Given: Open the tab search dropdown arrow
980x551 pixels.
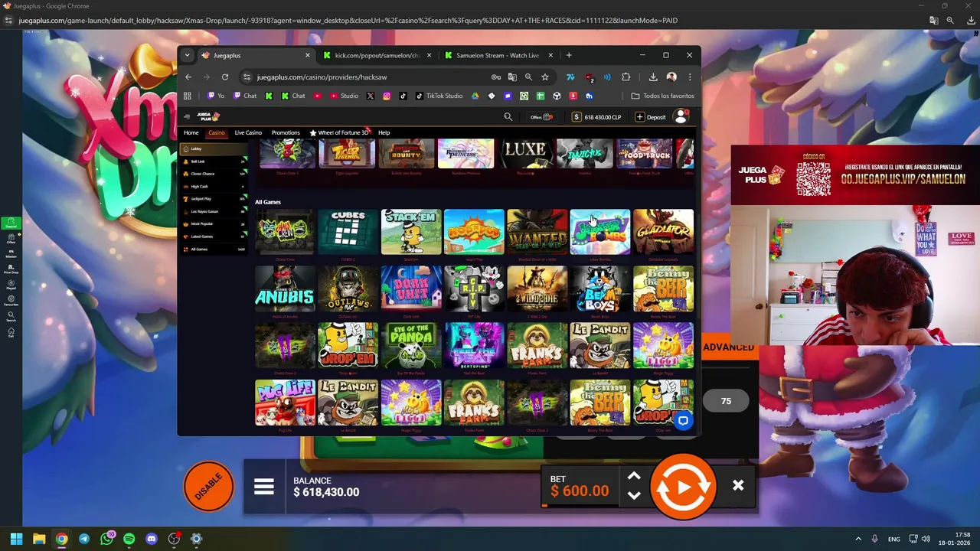Looking at the screenshot, I should click(x=187, y=55).
